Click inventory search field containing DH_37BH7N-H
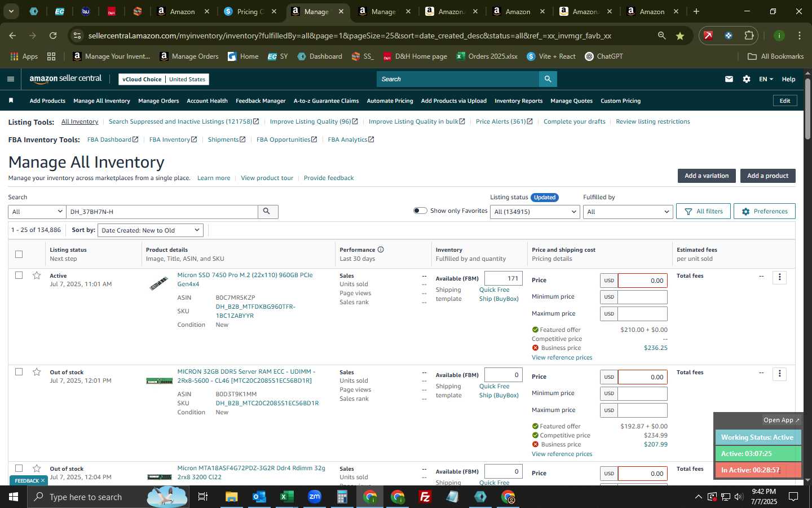Image resolution: width=812 pixels, height=508 pixels. pos(162,212)
